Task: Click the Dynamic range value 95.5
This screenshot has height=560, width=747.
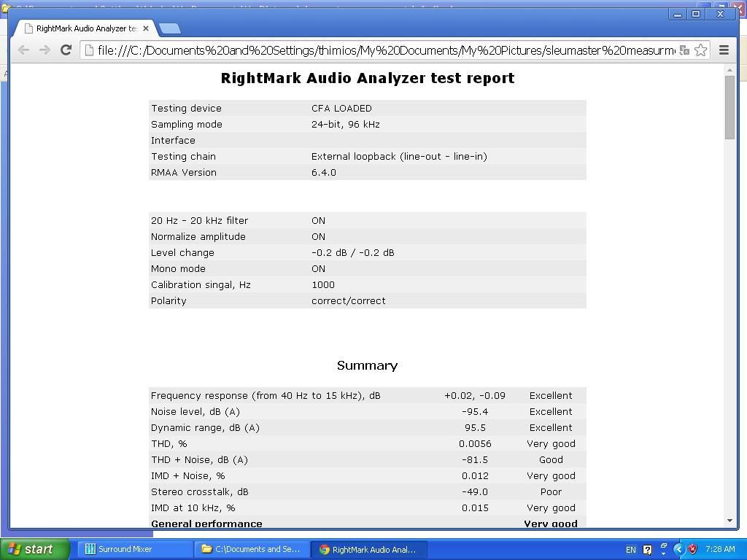Action: click(475, 427)
